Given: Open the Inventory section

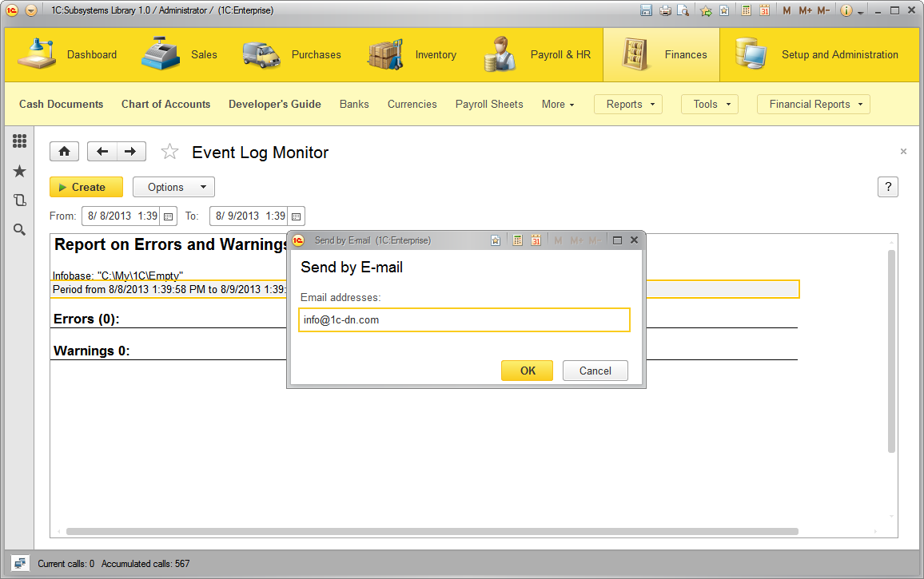Looking at the screenshot, I should pos(412,54).
